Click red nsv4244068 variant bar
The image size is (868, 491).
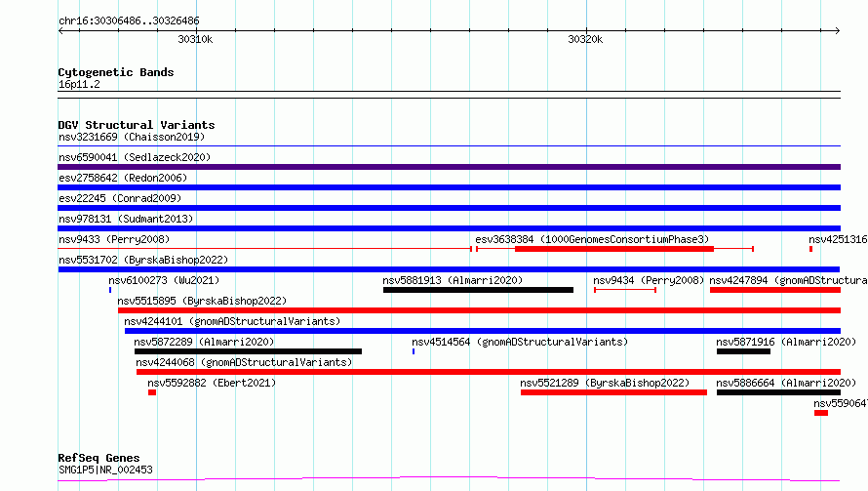(x=489, y=372)
